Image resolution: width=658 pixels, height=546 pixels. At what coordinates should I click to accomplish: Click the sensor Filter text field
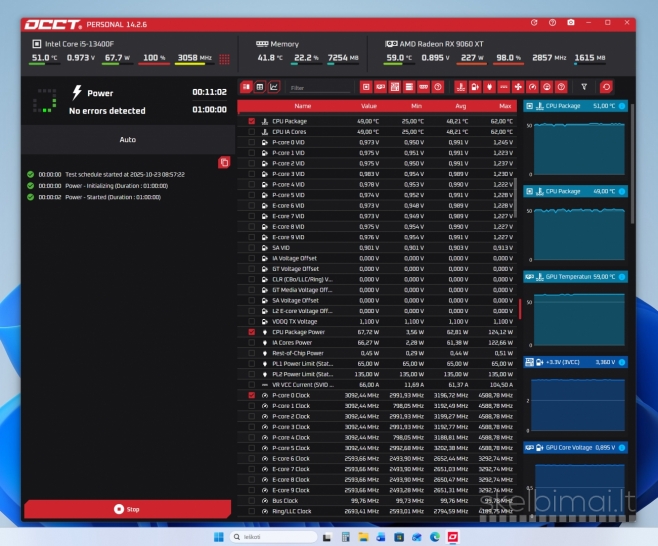[320, 87]
